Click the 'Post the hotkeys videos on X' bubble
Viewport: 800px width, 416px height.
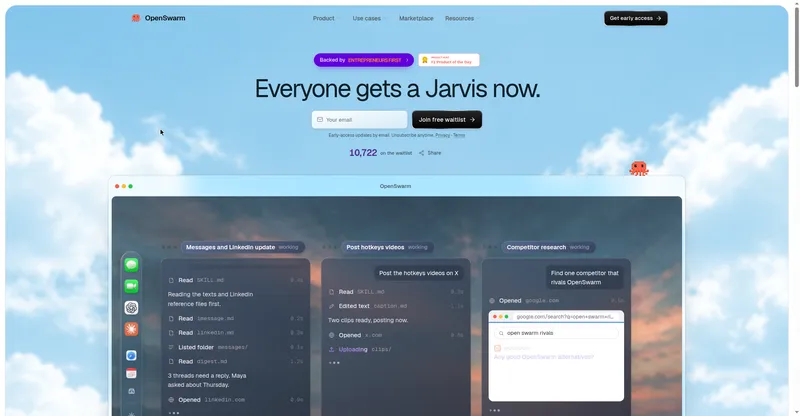pyautogui.click(x=418, y=273)
